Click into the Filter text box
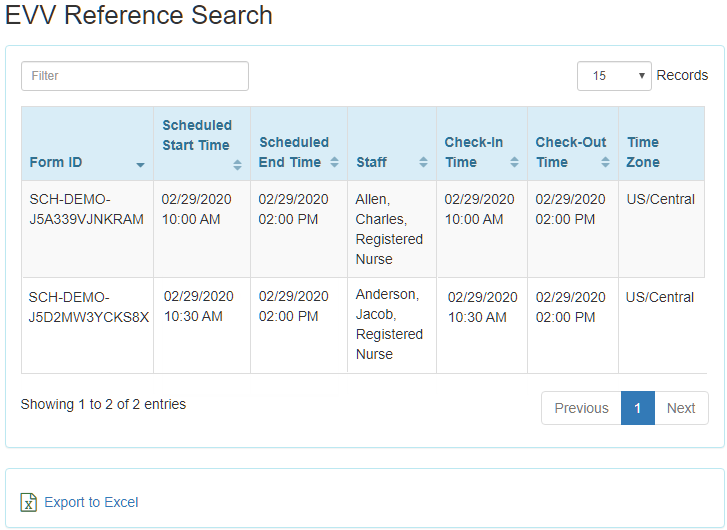 [135, 76]
